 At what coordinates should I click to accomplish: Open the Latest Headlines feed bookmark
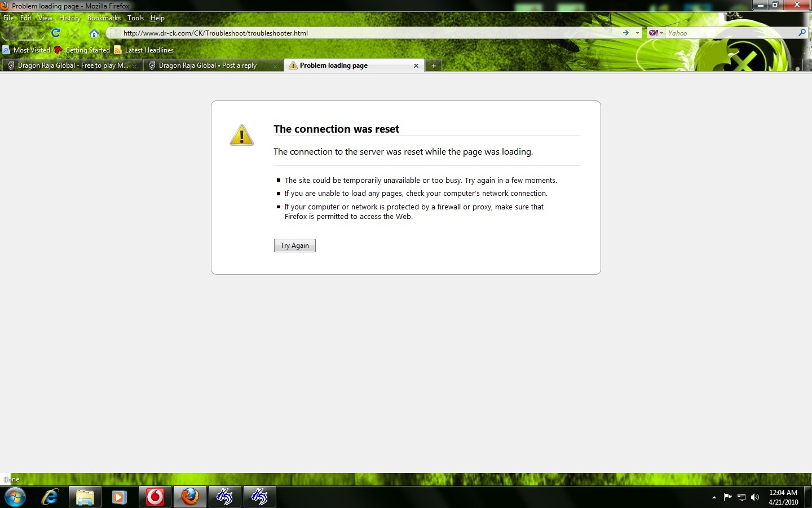(144, 50)
